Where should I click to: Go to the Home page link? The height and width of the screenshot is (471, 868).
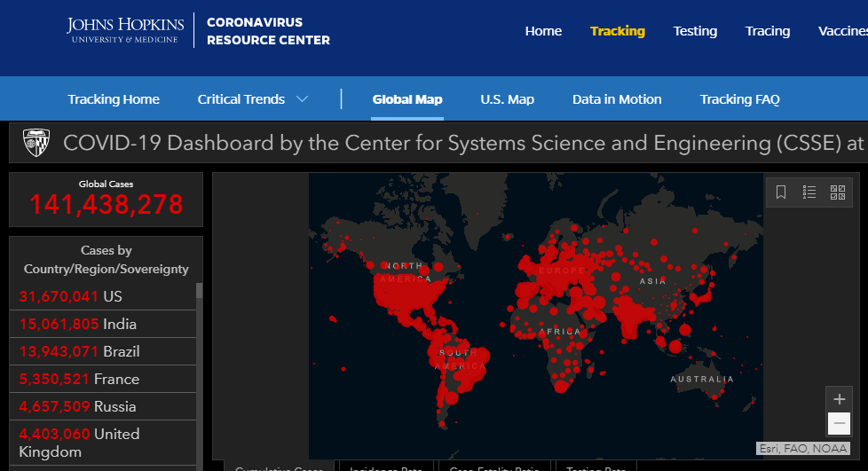(x=543, y=31)
